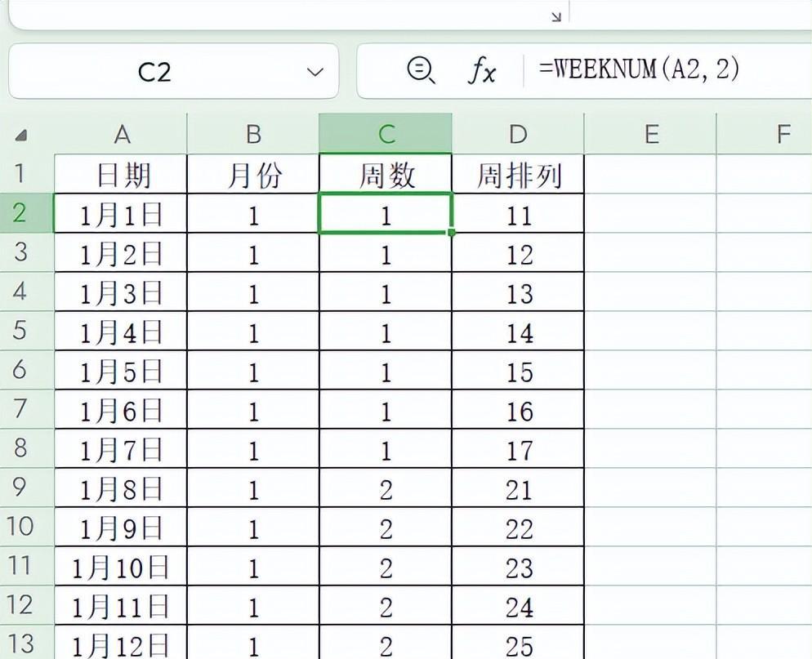Select the cell 1月12日
The height and width of the screenshot is (659, 812).
point(121,643)
